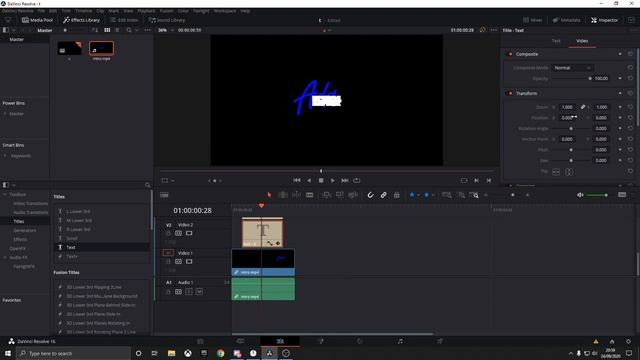Activate the trim edit mode tool
This screenshot has height=360, width=640.
[282, 195]
